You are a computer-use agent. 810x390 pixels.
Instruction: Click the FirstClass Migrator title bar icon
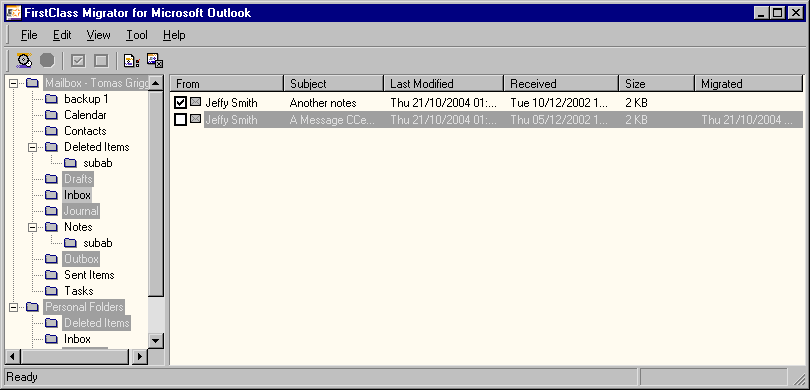tap(13, 12)
